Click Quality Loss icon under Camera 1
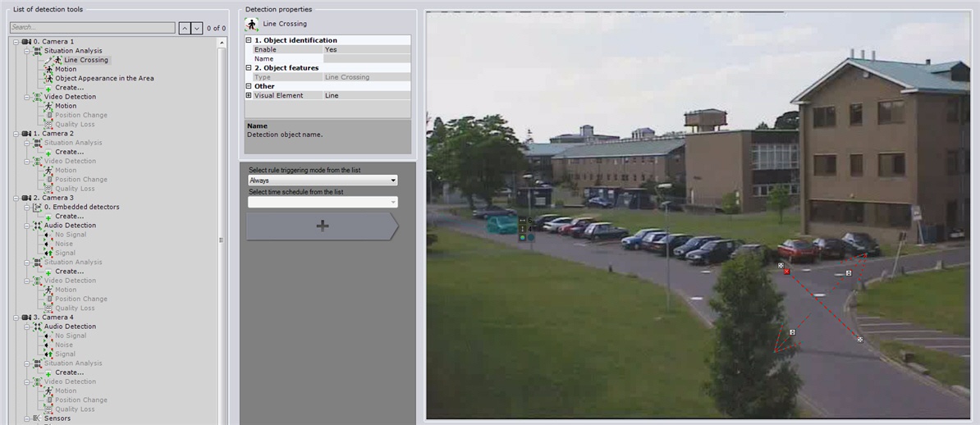 pyautogui.click(x=48, y=125)
